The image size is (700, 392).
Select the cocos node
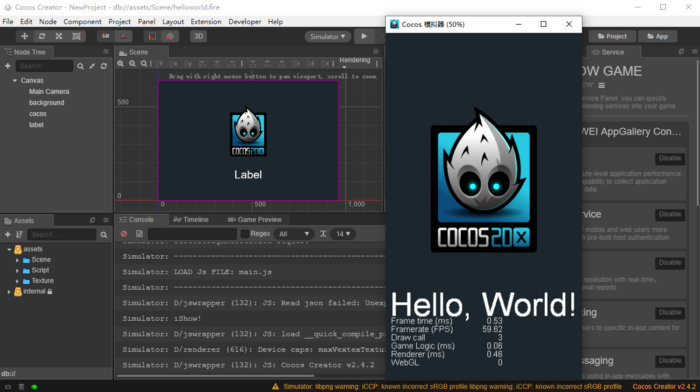click(38, 114)
